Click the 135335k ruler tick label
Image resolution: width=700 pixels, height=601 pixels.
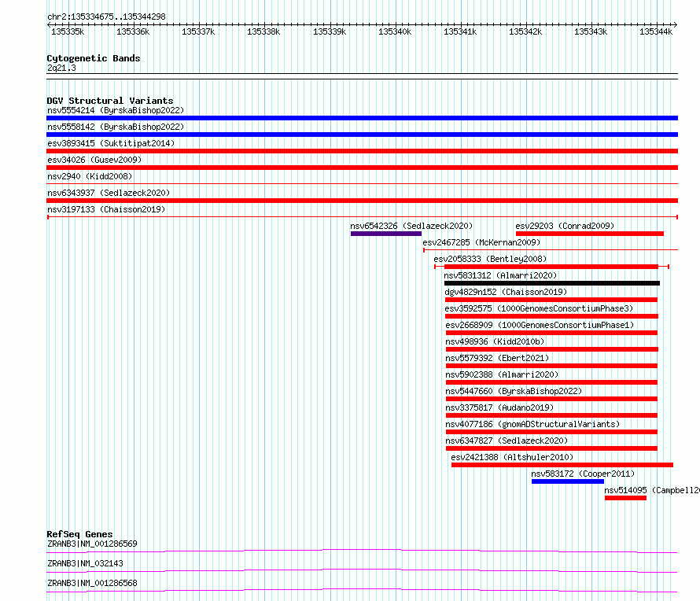pos(68,31)
